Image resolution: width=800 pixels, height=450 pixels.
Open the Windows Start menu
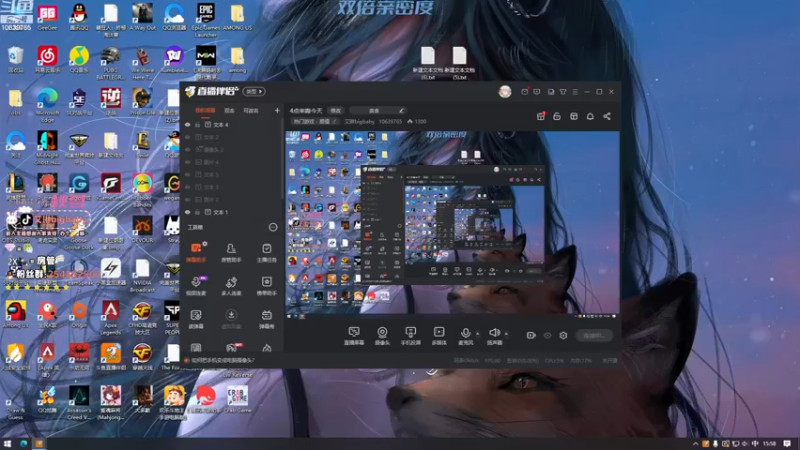coord(7,444)
